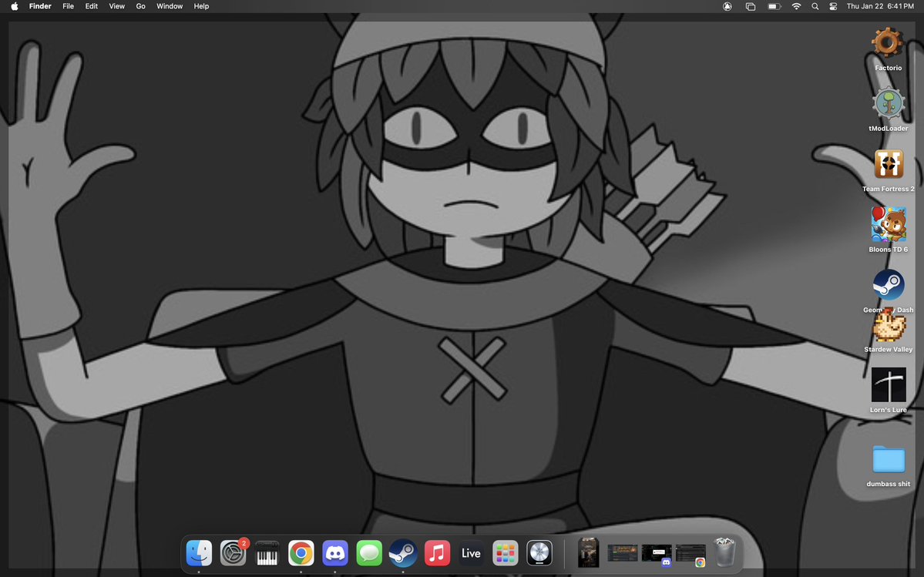
Task: Show battery status in menu bar
Action: click(774, 6)
